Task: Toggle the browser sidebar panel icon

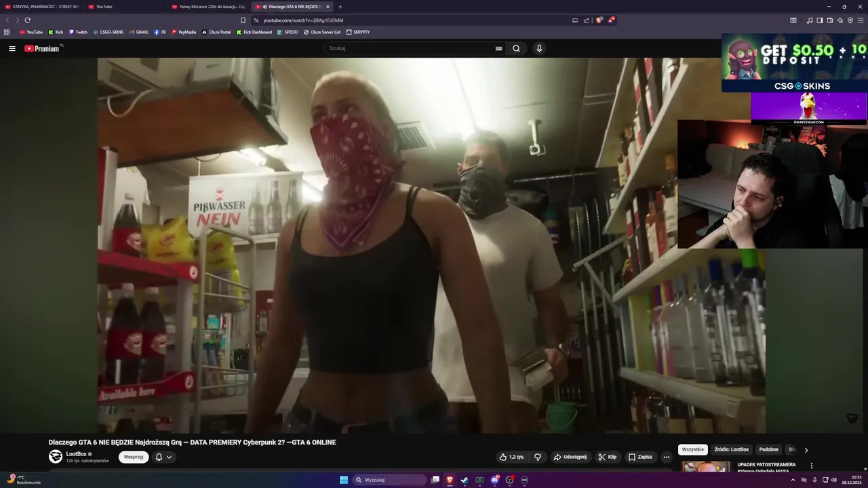Action: pyautogui.click(x=820, y=20)
